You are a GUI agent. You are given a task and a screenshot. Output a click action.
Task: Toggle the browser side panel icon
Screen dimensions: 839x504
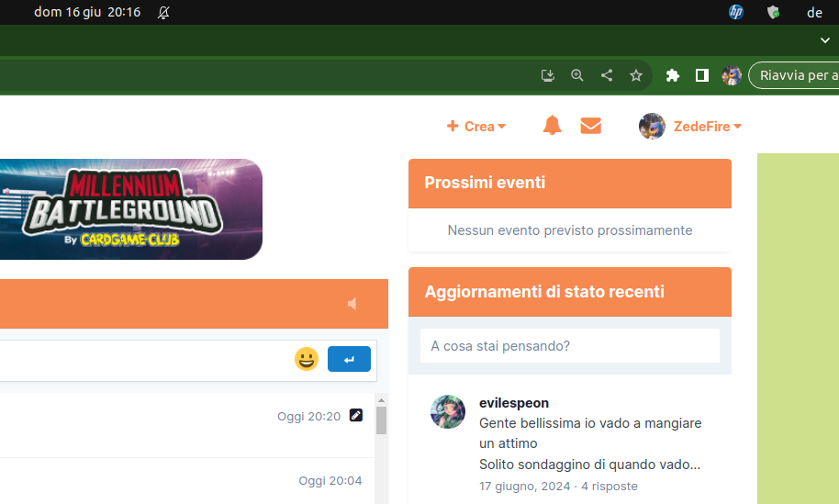point(702,75)
